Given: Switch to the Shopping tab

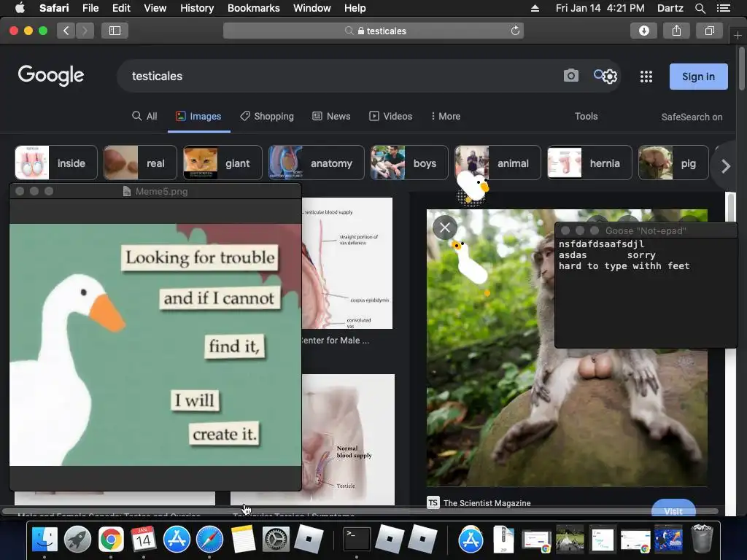Looking at the screenshot, I should pos(267,116).
